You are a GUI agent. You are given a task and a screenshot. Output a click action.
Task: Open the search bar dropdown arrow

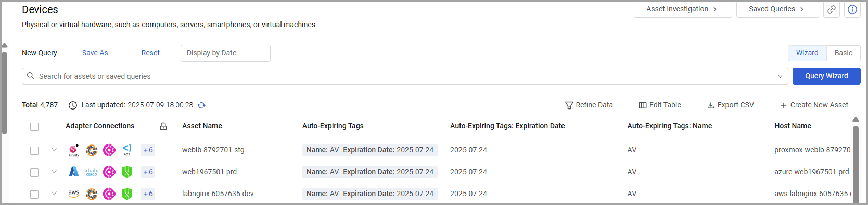point(780,76)
